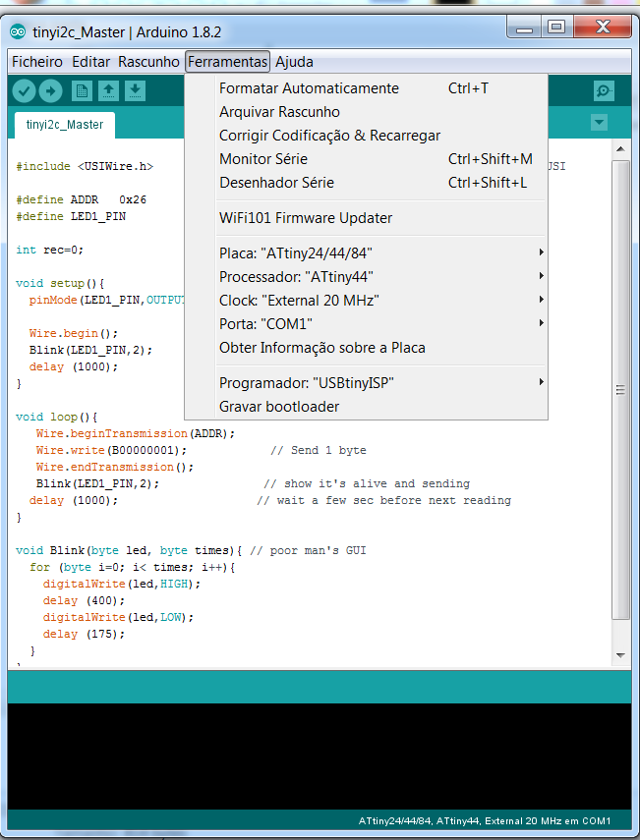Select the tinyi2c_Master tab

(65, 125)
